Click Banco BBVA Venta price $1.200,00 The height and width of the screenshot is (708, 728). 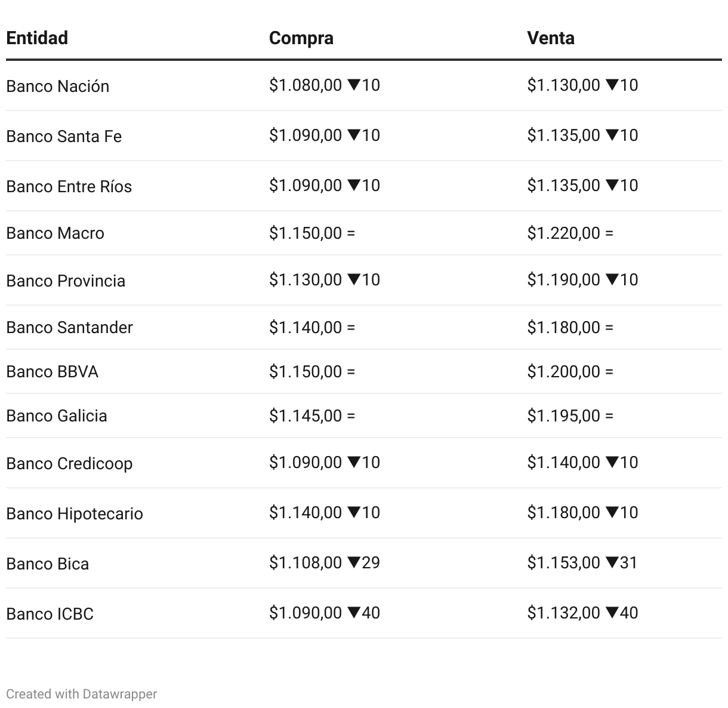click(563, 371)
